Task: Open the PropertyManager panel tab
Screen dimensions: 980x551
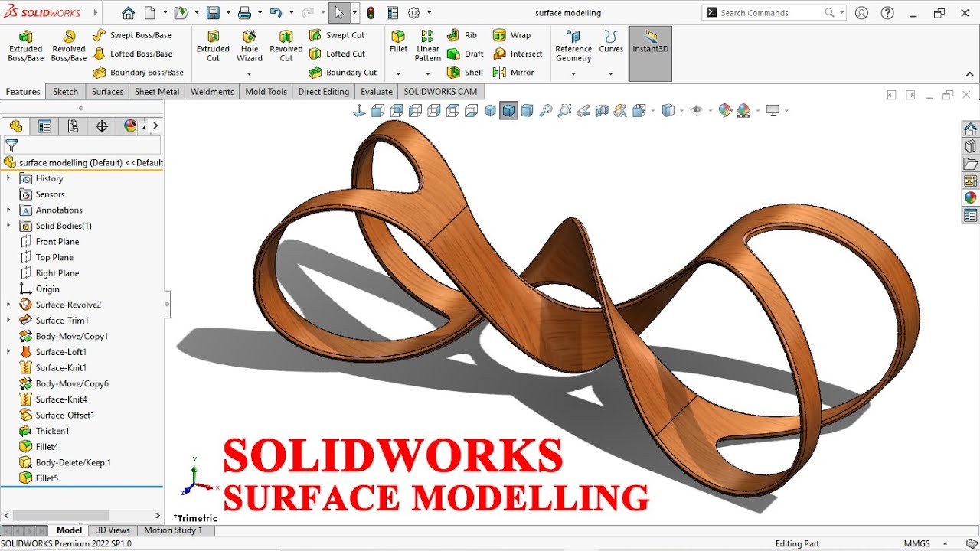Action: pyautogui.click(x=44, y=126)
